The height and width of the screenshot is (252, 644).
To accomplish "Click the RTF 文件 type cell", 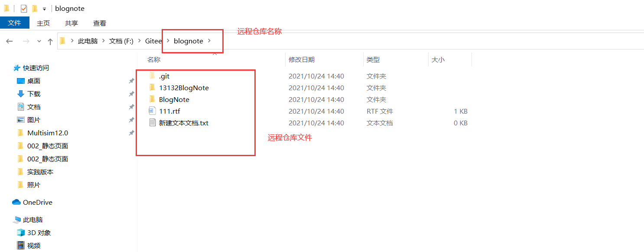I will pyautogui.click(x=380, y=111).
